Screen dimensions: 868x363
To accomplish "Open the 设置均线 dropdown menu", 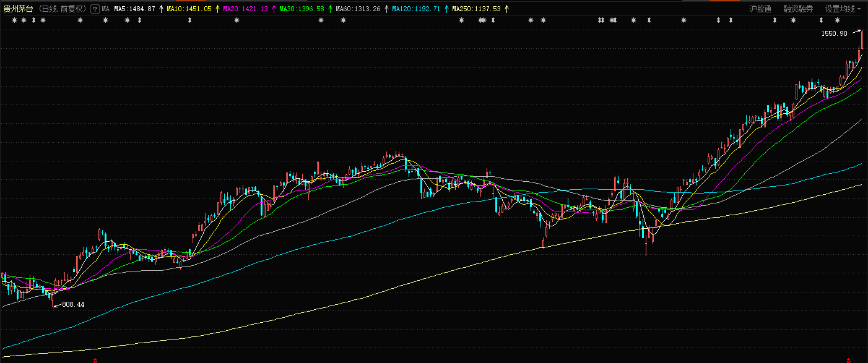I will tap(843, 9).
